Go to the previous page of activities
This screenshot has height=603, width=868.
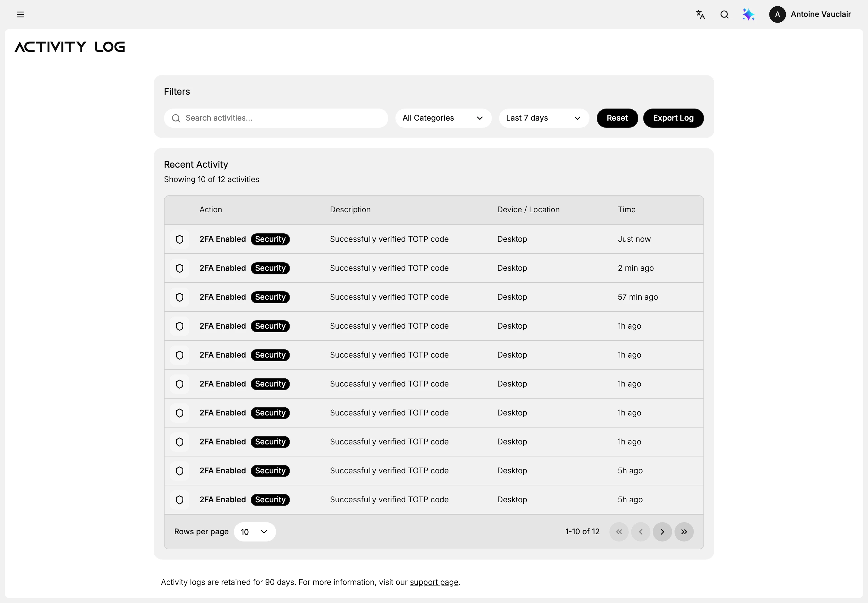point(640,532)
